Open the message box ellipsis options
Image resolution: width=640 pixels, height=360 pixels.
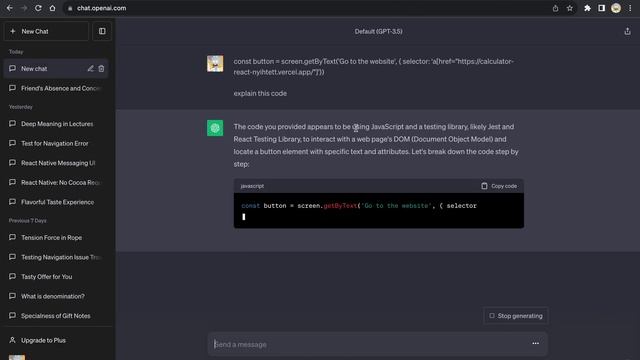tap(536, 344)
